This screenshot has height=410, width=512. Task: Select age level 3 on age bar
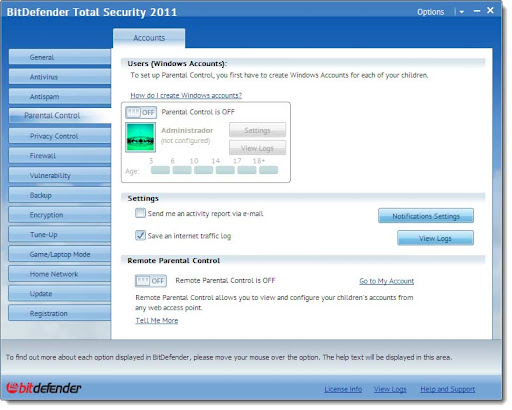tap(160, 170)
